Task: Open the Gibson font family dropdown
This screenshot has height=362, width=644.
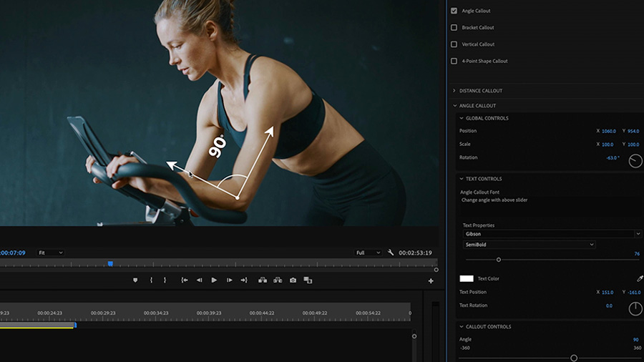Action: pyautogui.click(x=552, y=234)
